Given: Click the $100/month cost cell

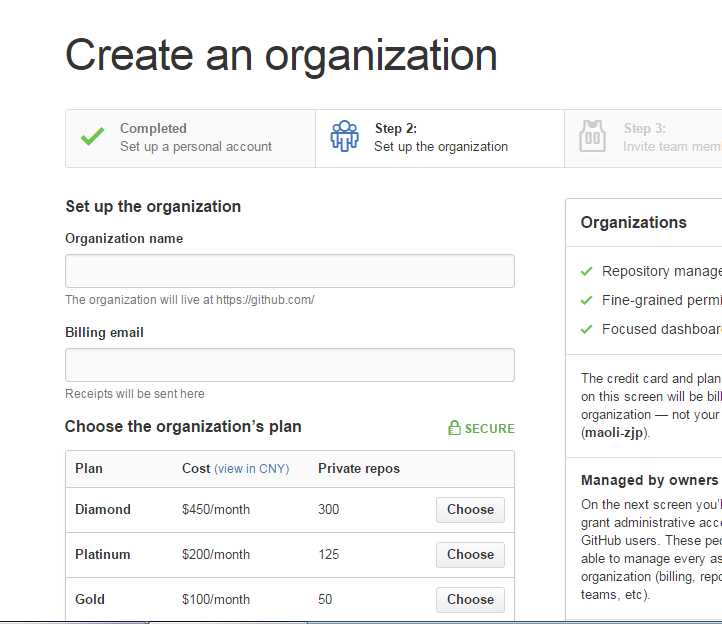Looking at the screenshot, I should click(x=216, y=599).
